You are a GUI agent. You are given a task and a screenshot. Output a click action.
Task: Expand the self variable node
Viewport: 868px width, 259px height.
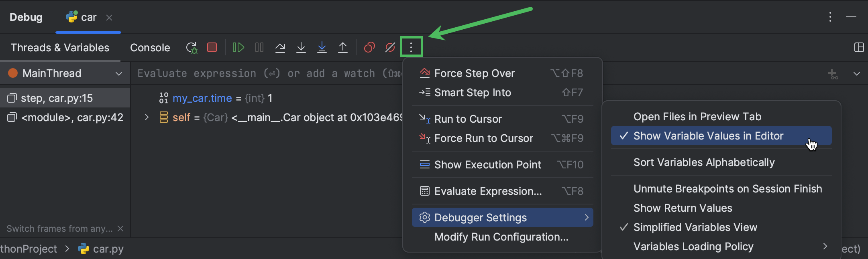coord(147,117)
